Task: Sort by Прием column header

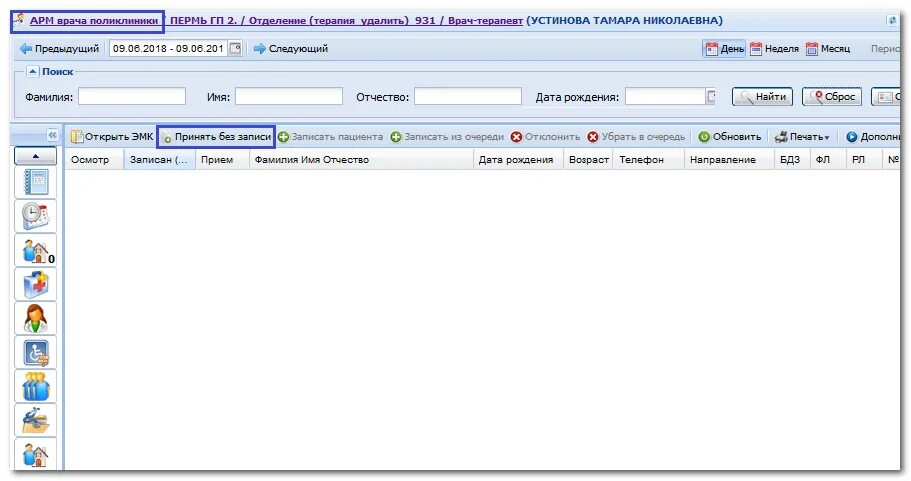Action: point(222,160)
